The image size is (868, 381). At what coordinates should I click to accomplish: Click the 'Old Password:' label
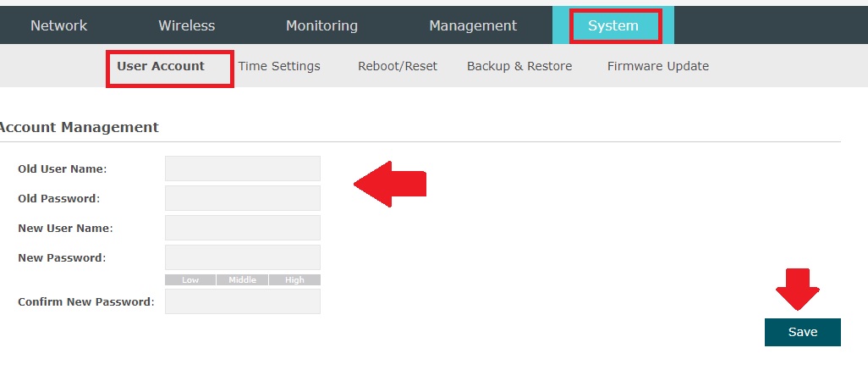[x=58, y=198]
